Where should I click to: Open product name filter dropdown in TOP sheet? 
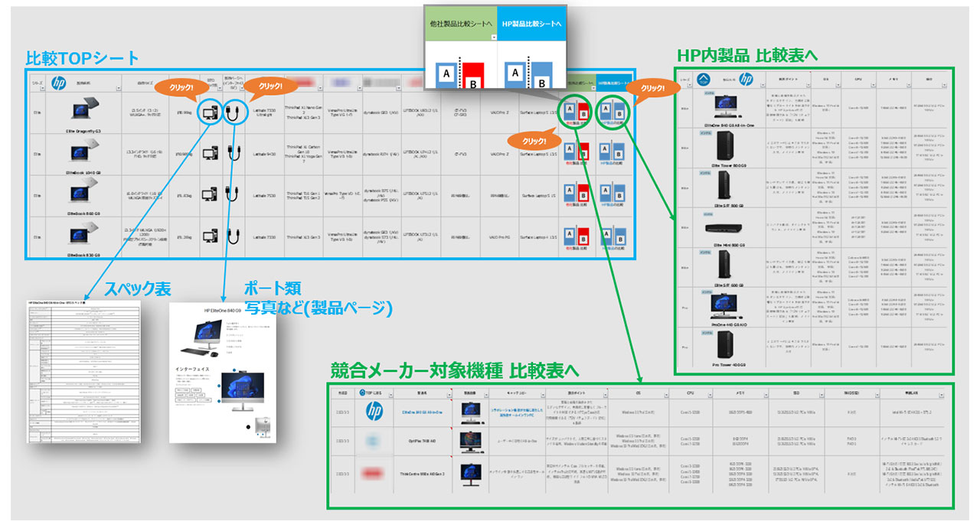coord(119,88)
